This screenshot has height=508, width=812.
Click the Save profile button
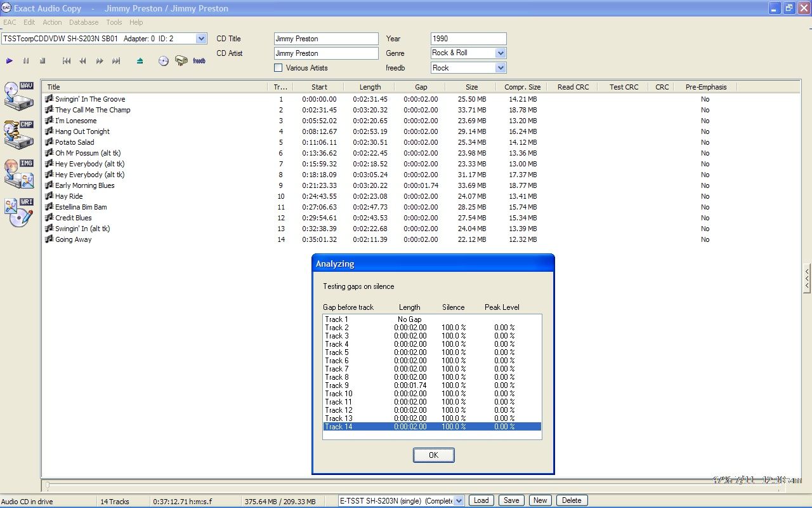[511, 500]
